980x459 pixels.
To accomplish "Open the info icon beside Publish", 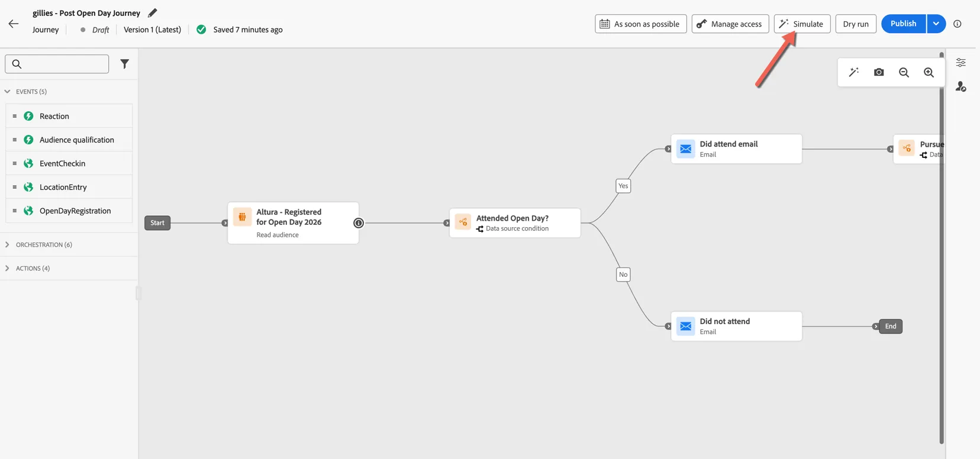I will (957, 24).
